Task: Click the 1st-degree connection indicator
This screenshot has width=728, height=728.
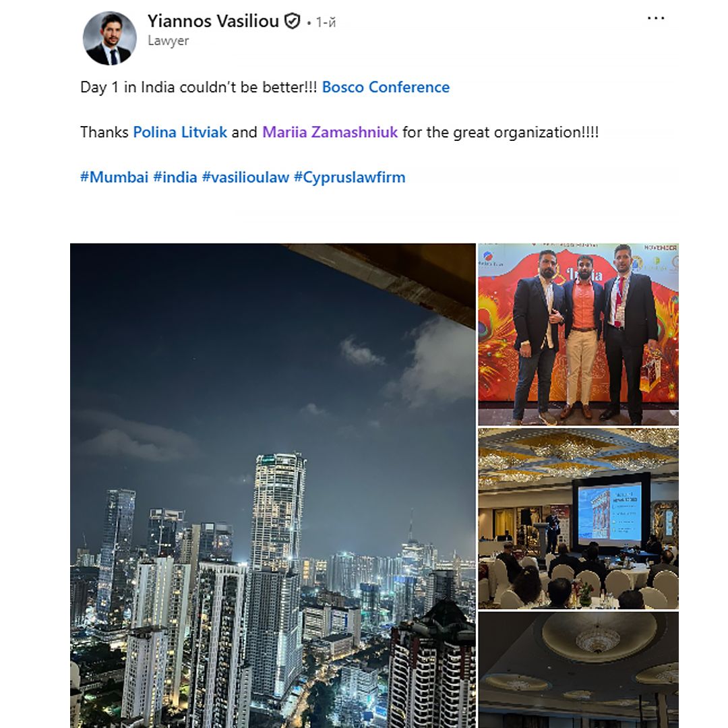Action: click(x=326, y=22)
